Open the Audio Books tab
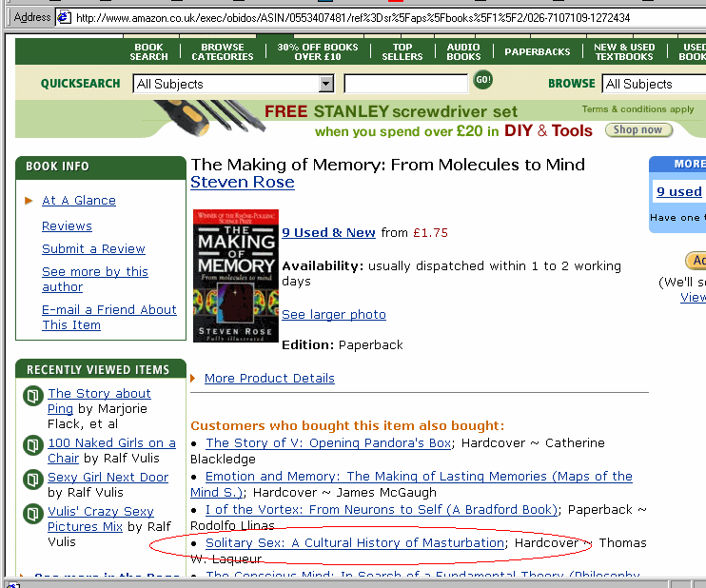The height and width of the screenshot is (588, 706). tap(463, 51)
